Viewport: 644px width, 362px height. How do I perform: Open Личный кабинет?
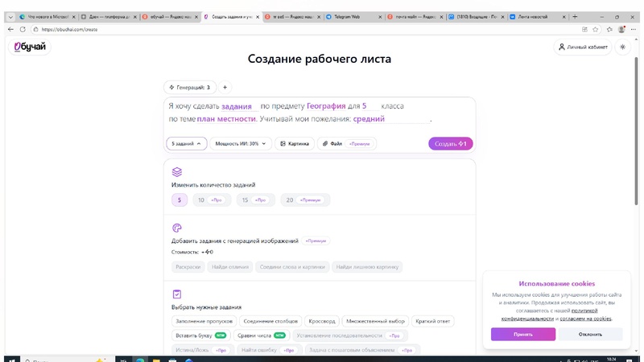pos(583,47)
